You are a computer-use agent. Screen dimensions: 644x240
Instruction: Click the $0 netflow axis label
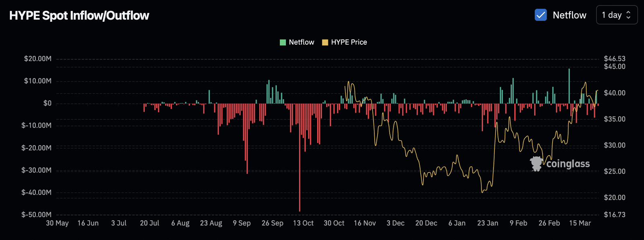47,103
